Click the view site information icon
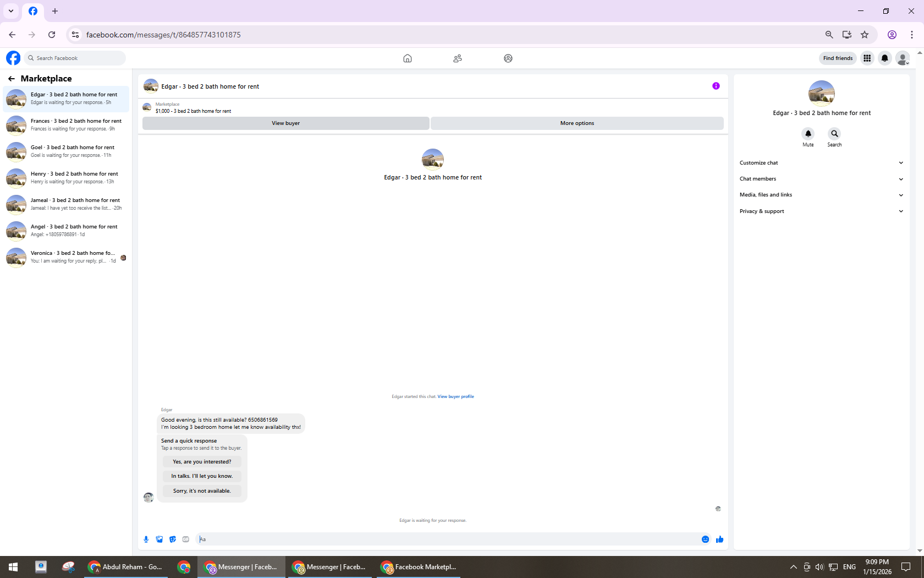 (x=75, y=35)
